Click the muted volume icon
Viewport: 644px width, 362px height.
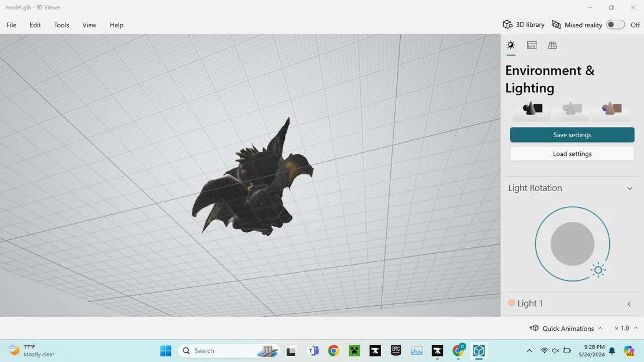tap(555, 351)
